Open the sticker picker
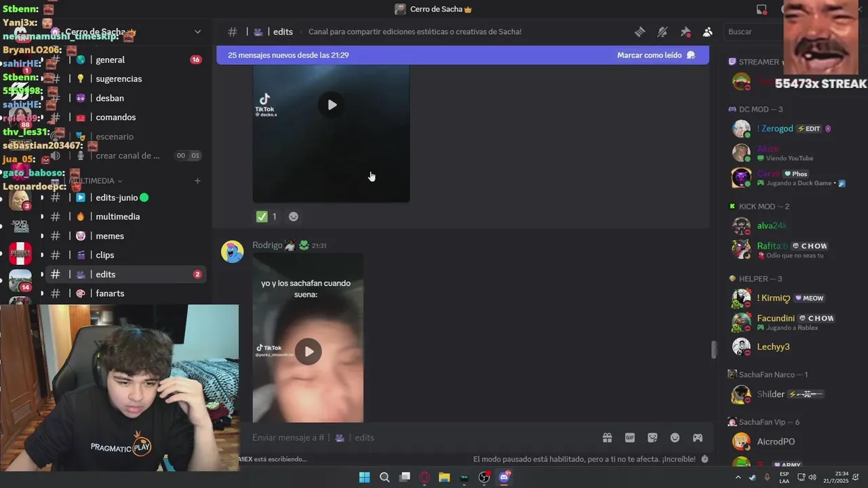868x488 pixels. 652,438
